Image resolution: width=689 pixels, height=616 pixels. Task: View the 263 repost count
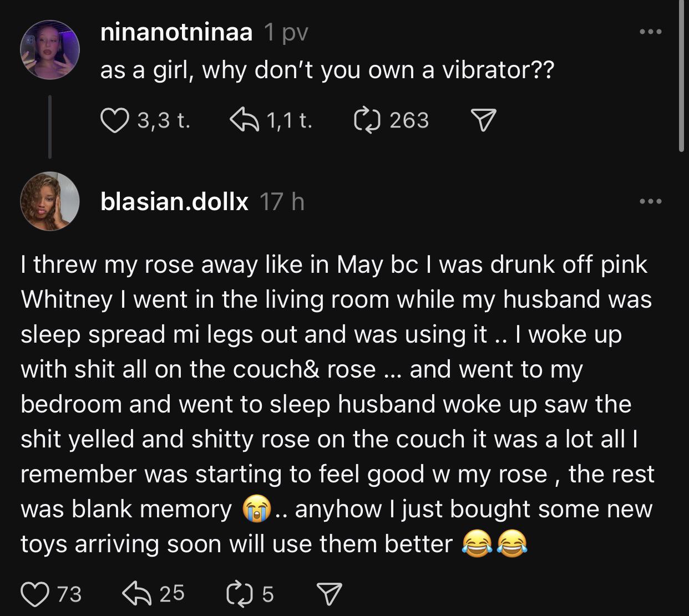click(409, 120)
